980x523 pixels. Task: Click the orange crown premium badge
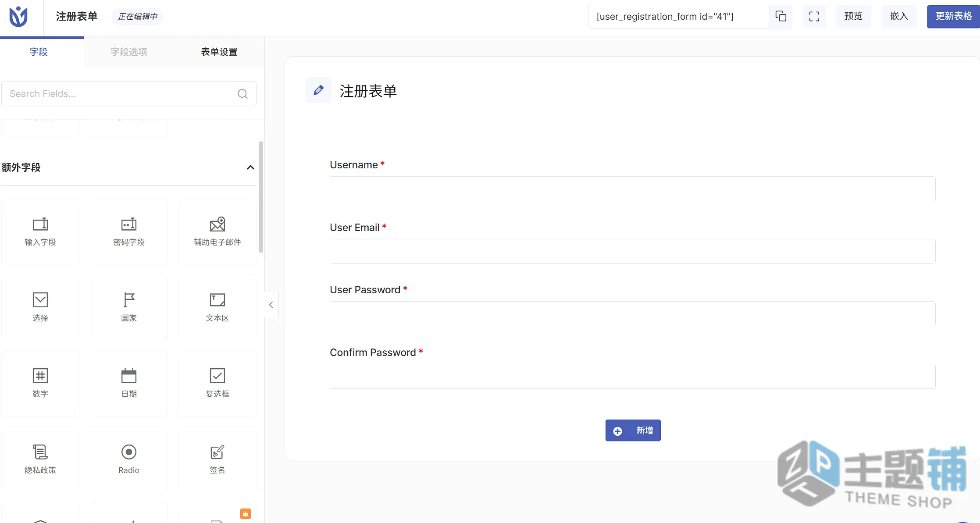[x=246, y=514]
